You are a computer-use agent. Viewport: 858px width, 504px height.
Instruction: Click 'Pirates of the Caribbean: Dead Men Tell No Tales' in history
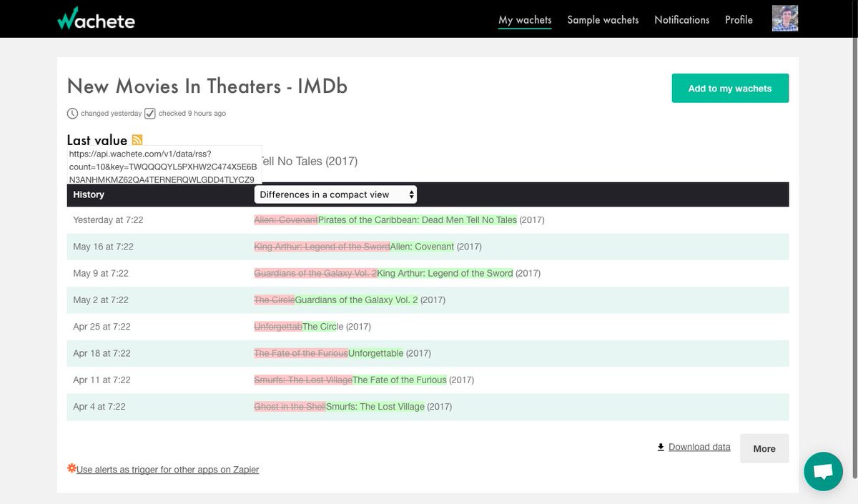coord(418,220)
